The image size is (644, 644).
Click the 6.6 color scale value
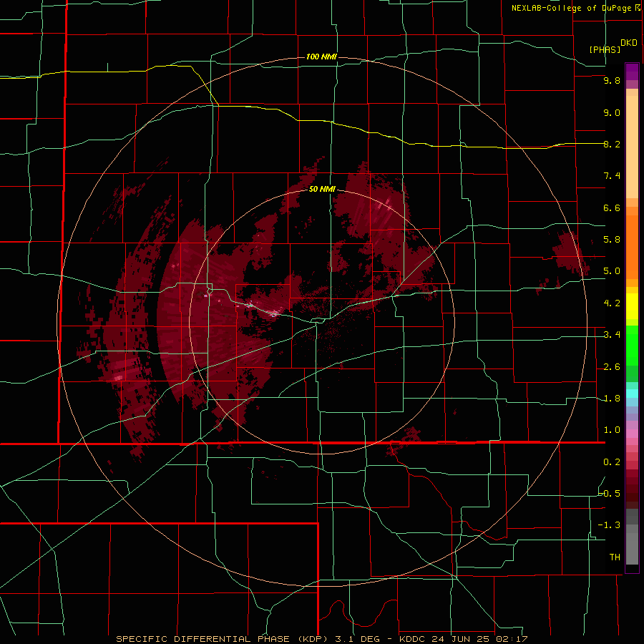pyautogui.click(x=612, y=208)
